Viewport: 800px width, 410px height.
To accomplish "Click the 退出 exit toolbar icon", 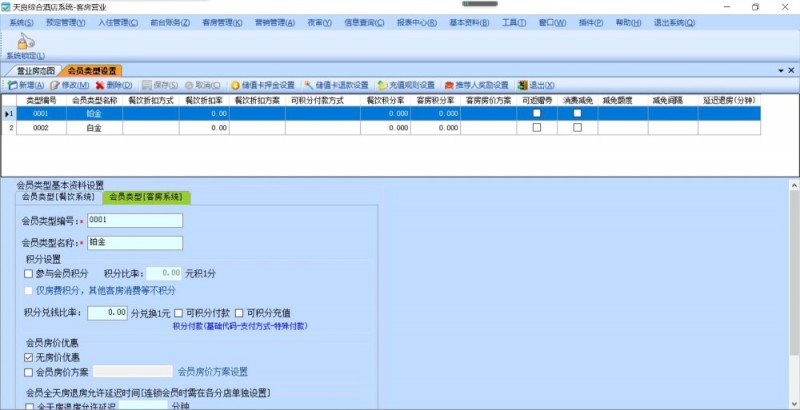I will 522,85.
